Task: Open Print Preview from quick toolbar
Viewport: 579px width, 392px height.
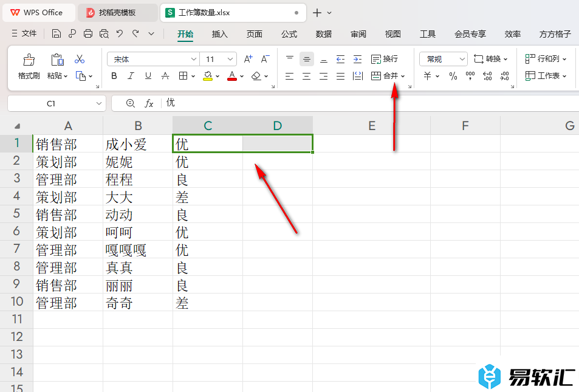Action: point(104,34)
